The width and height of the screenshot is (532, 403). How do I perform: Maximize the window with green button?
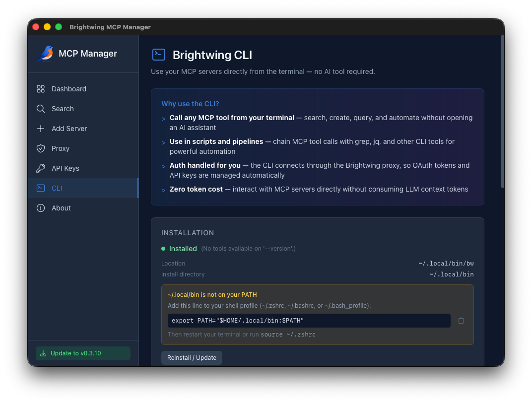(x=59, y=27)
